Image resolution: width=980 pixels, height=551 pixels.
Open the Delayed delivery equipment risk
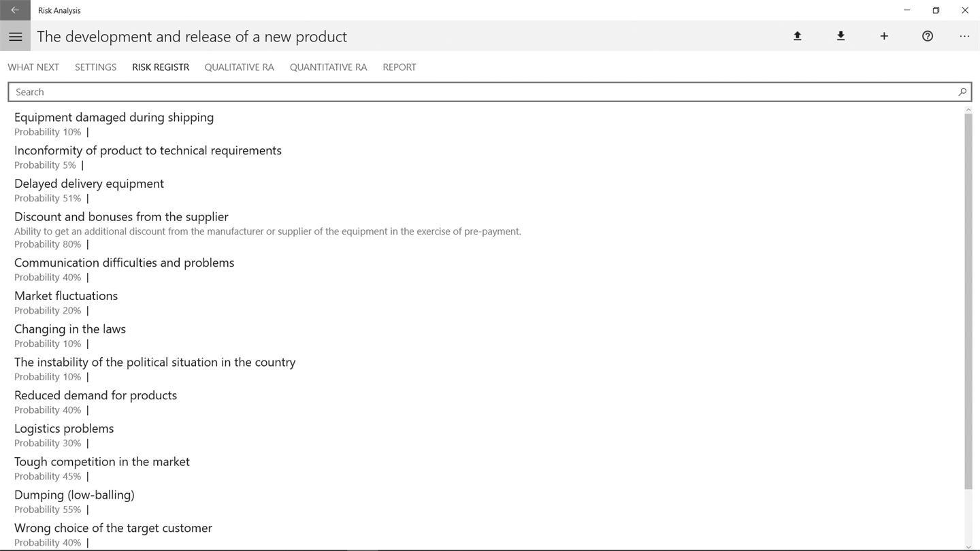click(89, 184)
